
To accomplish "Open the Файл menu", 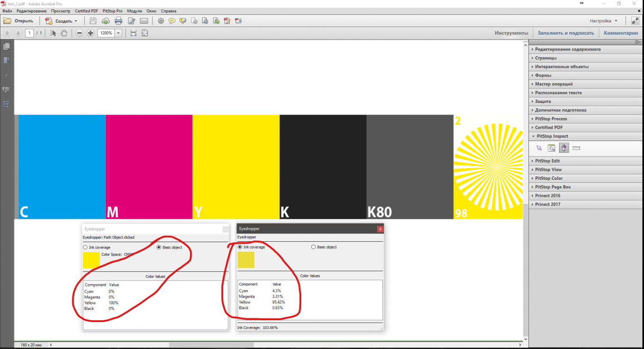I will point(7,11).
